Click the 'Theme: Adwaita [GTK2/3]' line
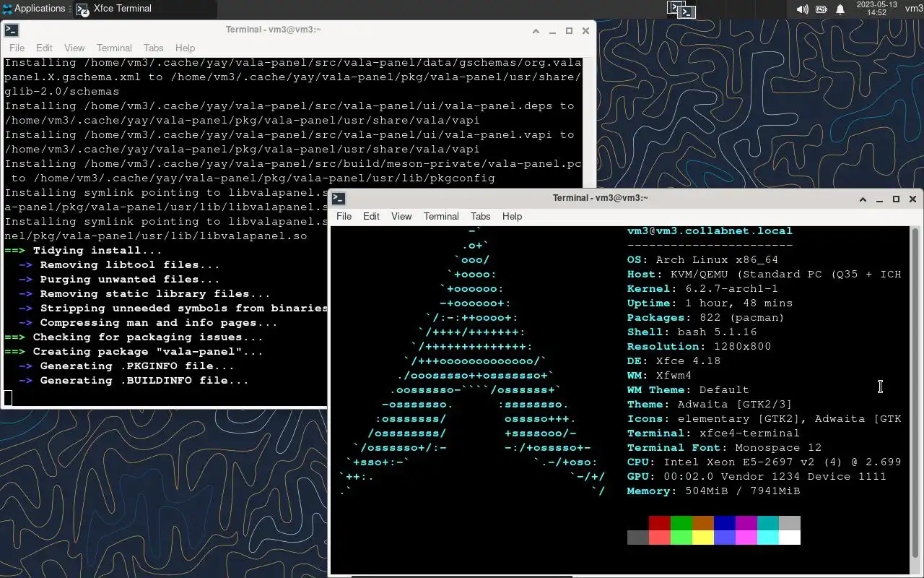924x578 pixels. click(710, 405)
